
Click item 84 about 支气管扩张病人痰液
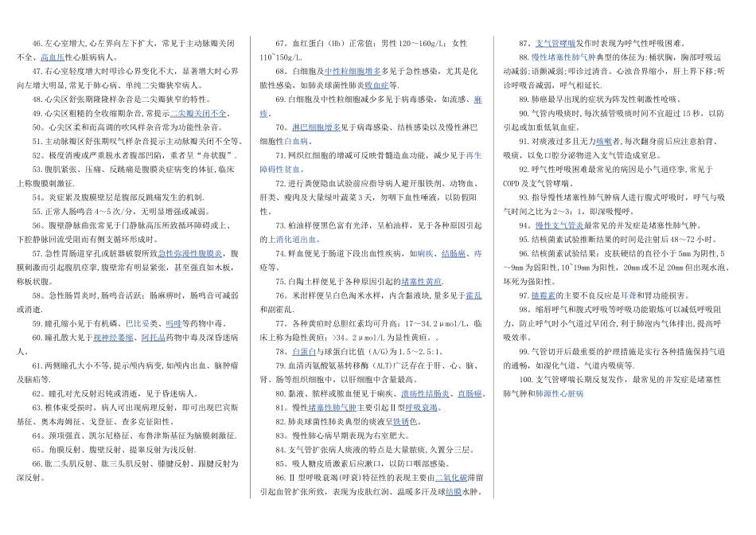click(375, 450)
